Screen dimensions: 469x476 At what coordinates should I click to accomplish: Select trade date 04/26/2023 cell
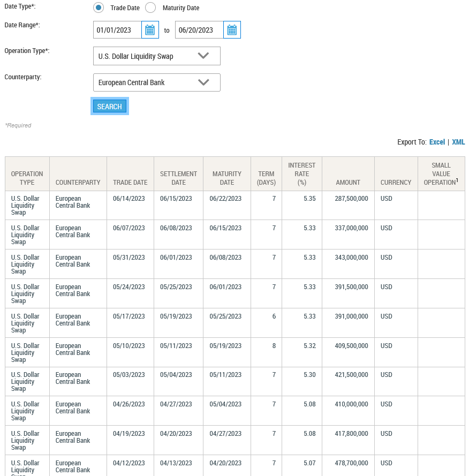point(130,411)
